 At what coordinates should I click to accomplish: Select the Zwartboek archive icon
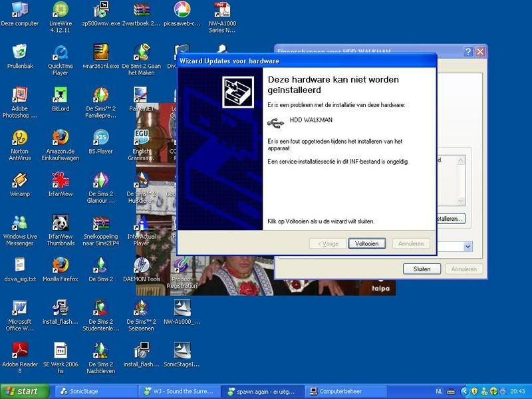click(x=141, y=13)
